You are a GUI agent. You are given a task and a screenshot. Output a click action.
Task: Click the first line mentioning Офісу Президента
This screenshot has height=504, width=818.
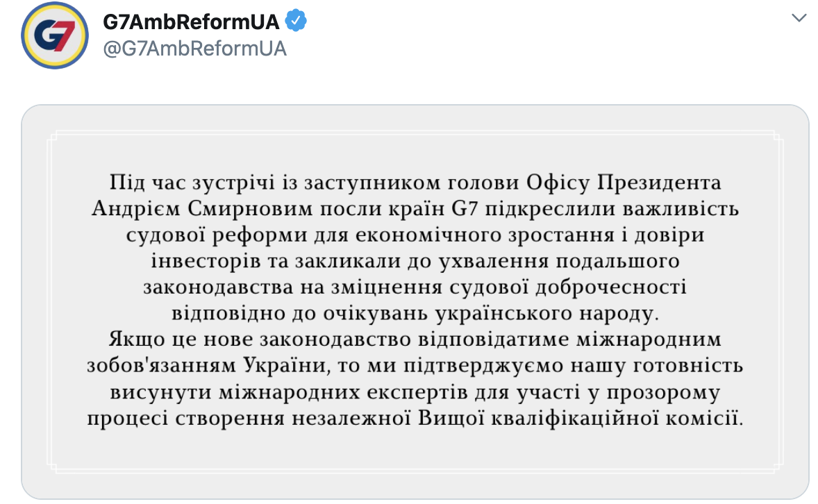click(x=415, y=183)
